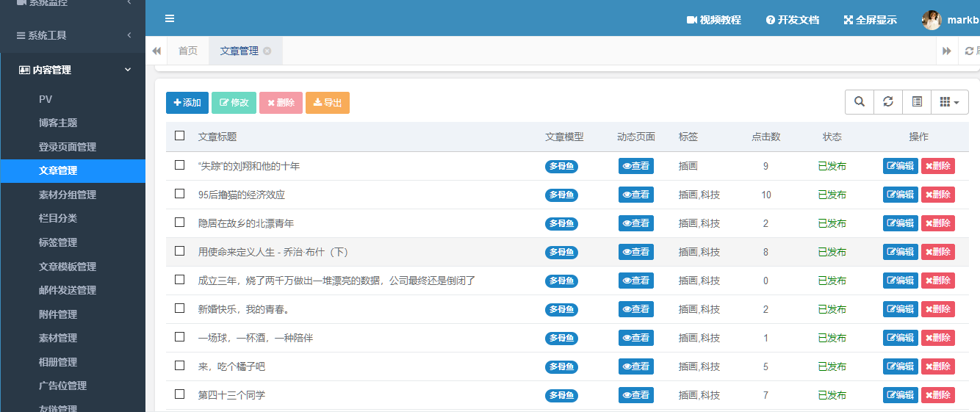Open 邮件发送管理 in the sidebar
The image size is (980, 412).
click(73, 290)
